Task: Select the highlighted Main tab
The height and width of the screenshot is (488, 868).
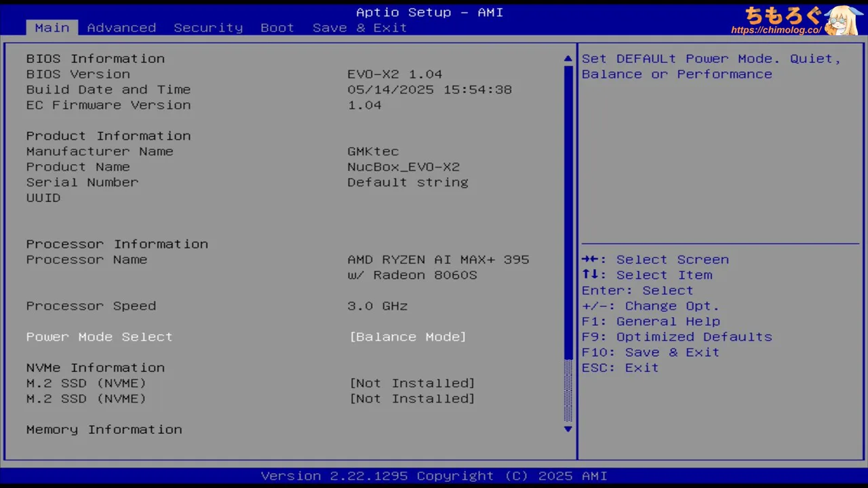Action: coord(52,28)
